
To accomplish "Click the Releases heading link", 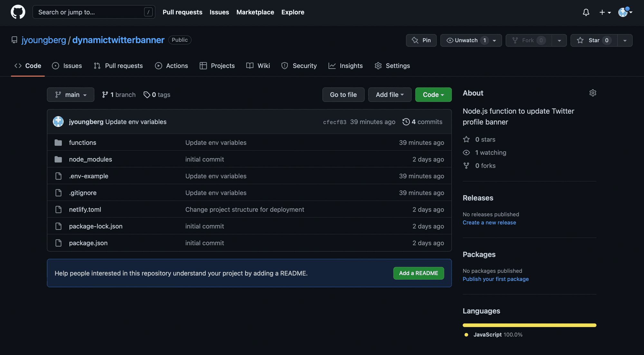I will [478, 198].
